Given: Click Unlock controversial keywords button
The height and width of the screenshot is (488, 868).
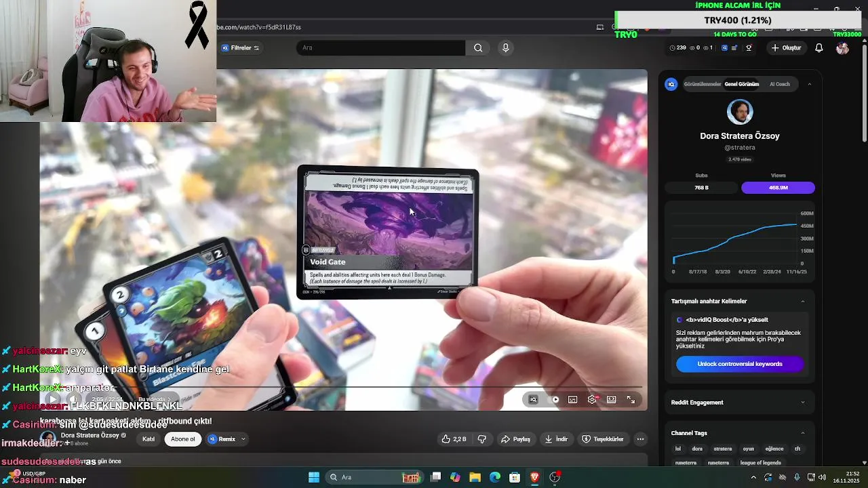Looking at the screenshot, I should pyautogui.click(x=740, y=364).
